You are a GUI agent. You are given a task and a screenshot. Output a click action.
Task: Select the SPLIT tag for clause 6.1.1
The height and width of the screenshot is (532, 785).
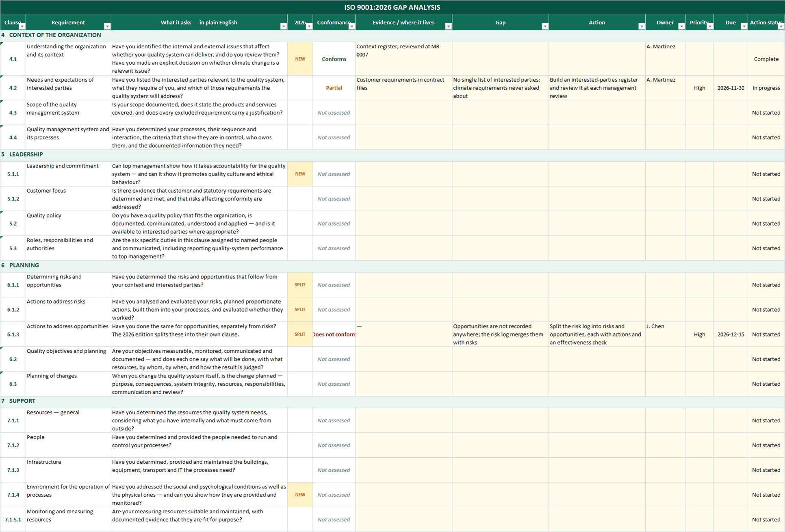coord(300,285)
